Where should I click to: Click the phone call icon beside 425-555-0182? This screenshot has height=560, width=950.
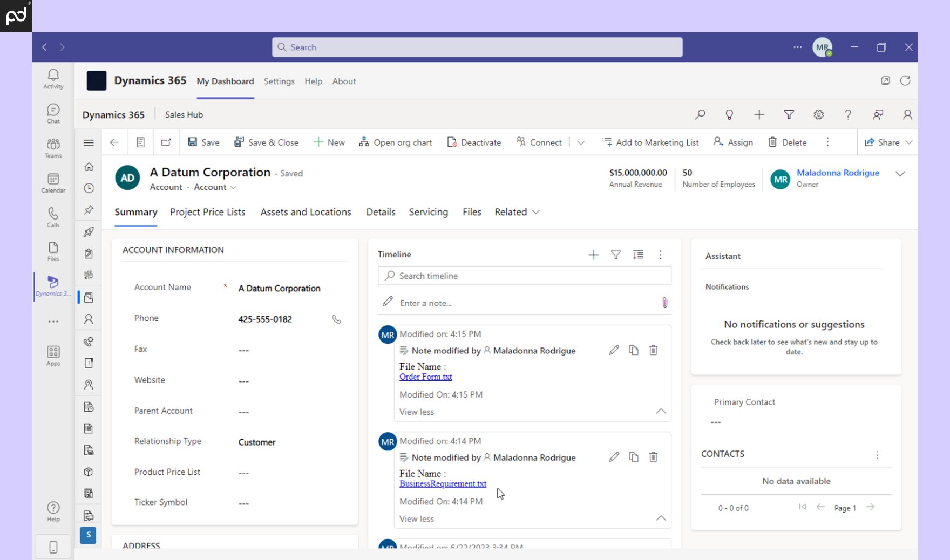(x=336, y=319)
